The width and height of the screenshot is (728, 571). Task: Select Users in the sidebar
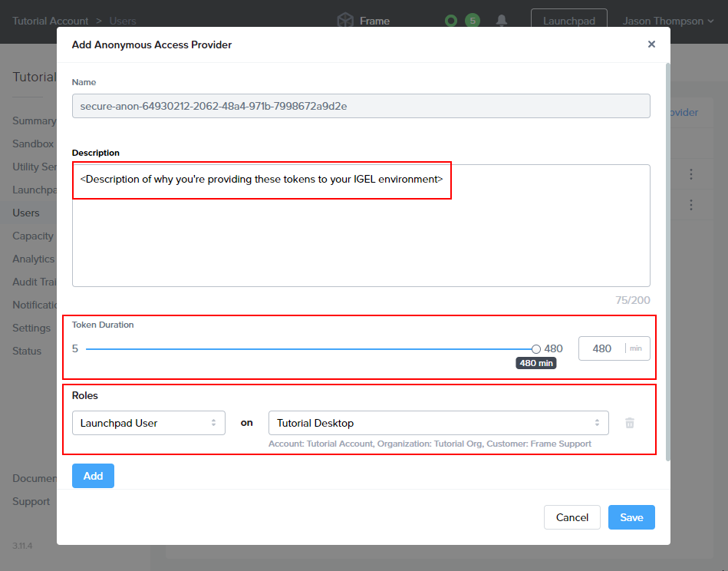click(26, 213)
